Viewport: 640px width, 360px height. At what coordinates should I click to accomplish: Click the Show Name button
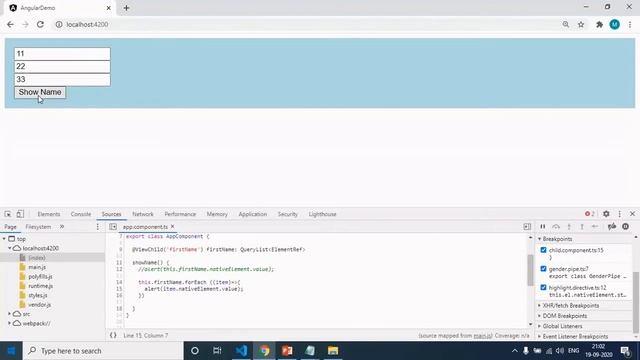(40, 92)
